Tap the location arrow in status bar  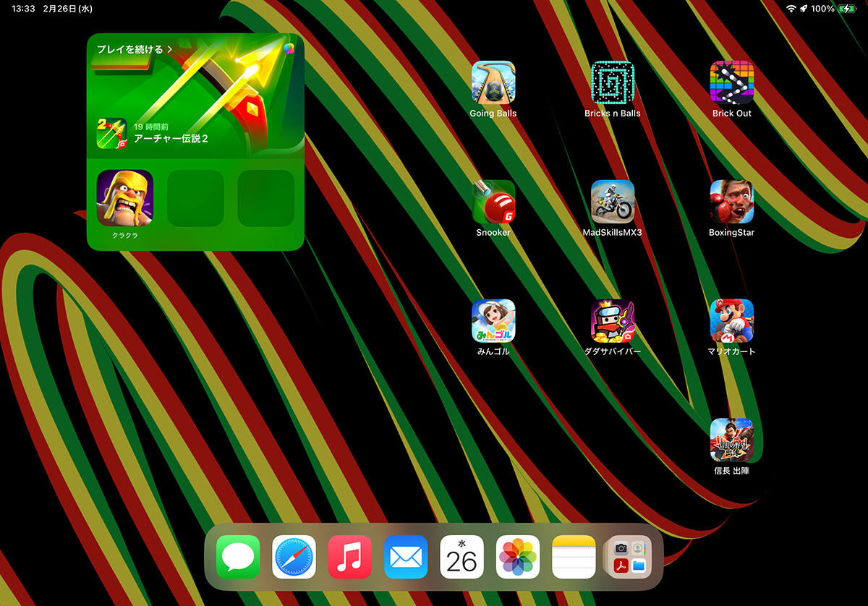804,9
